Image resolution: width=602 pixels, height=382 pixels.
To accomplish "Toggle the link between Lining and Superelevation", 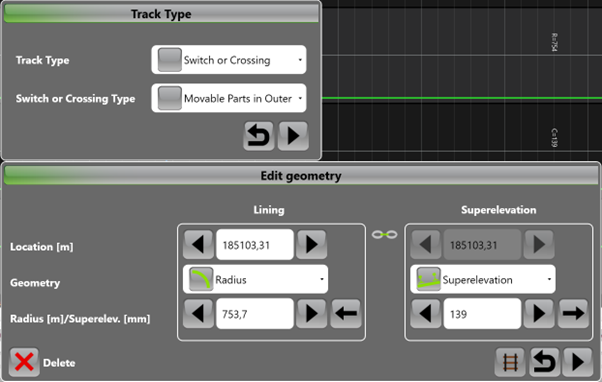I will [x=384, y=234].
